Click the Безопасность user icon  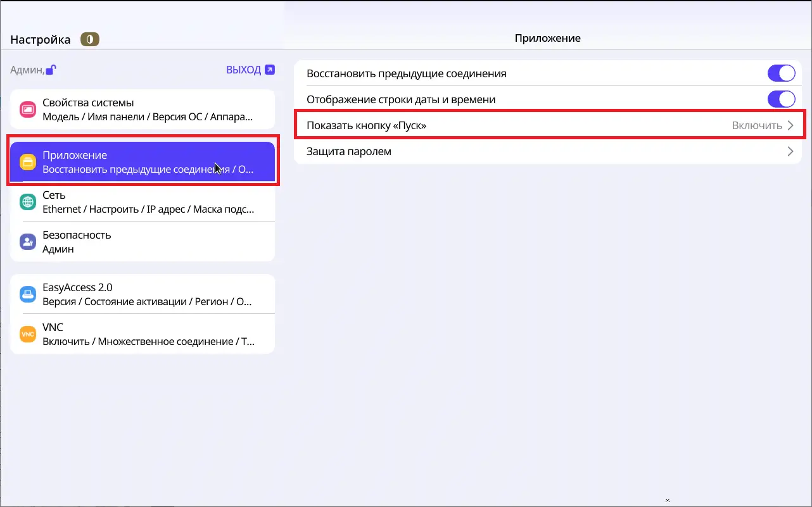(x=27, y=242)
